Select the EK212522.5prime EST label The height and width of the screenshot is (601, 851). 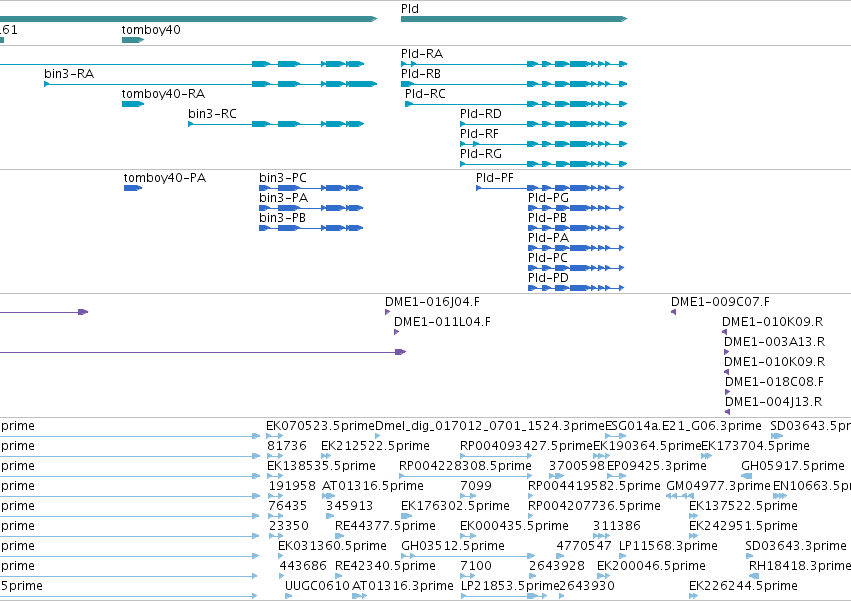pyautogui.click(x=375, y=446)
